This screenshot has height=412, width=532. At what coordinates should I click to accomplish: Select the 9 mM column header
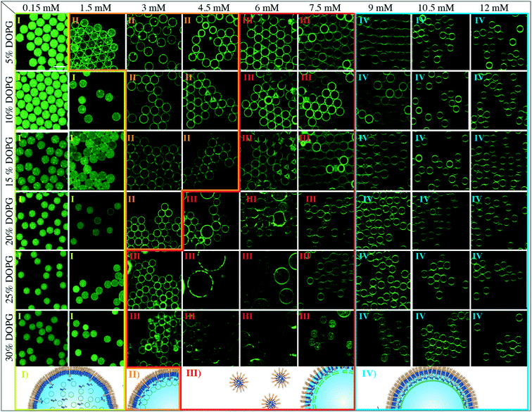coord(383,7)
